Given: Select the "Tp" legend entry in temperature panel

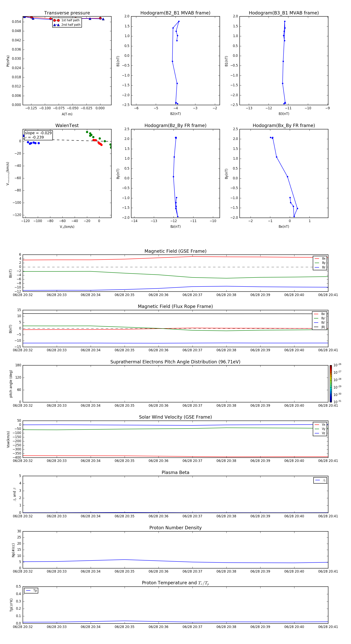Looking at the screenshot, I should coord(31,591).
